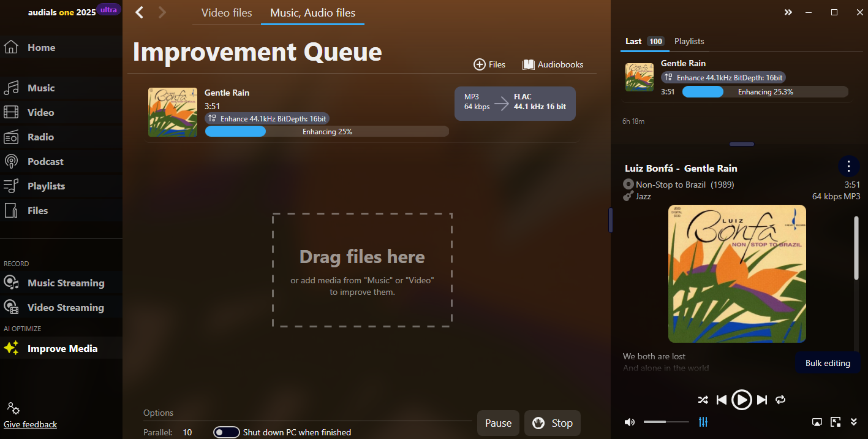Screen dimensions: 868x439
Task: Click the Give feedback link
Action: click(30, 424)
